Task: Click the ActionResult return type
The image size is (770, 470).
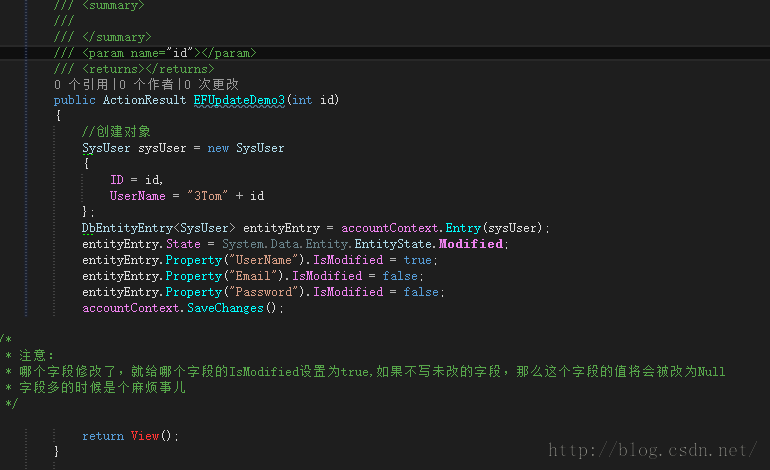Action: tap(144, 100)
